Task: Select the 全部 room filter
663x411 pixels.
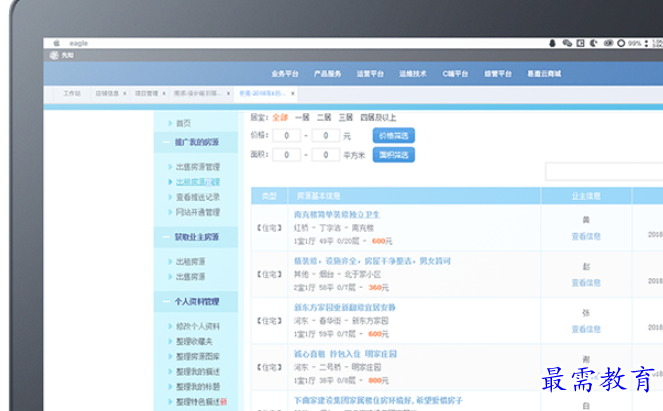Action: click(280, 117)
